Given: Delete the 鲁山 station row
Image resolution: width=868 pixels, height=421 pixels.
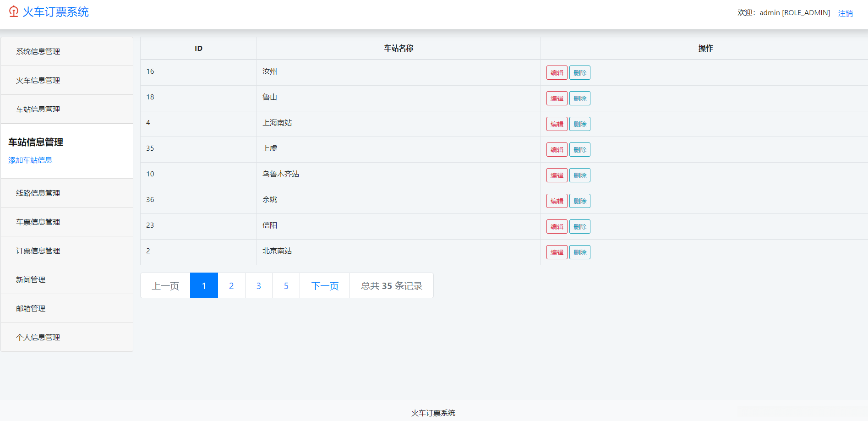Looking at the screenshot, I should tap(580, 98).
